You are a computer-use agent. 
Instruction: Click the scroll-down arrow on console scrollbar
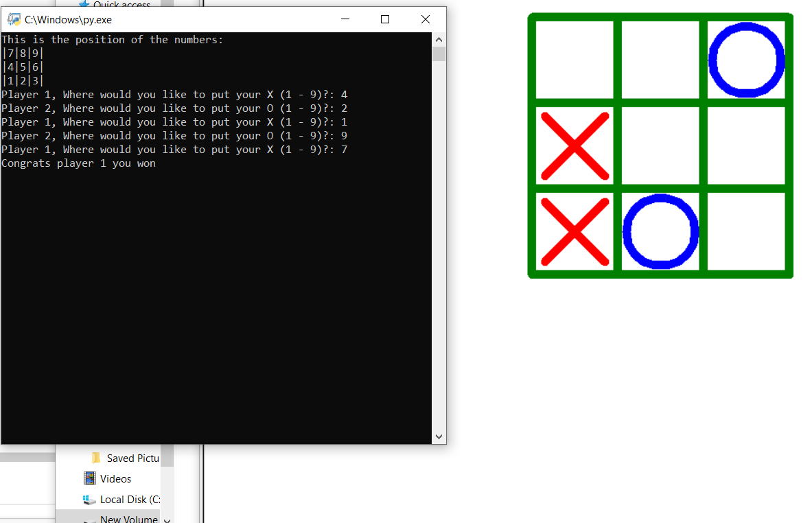click(x=439, y=437)
